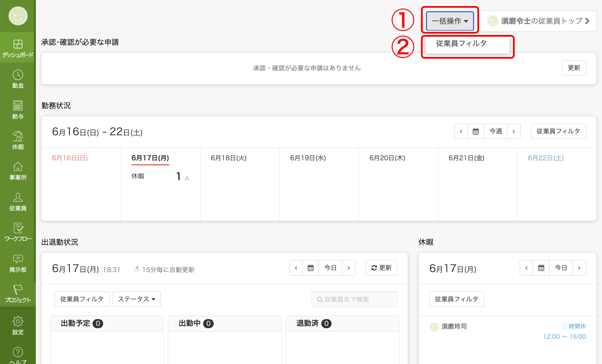This screenshot has width=602, height=364.
Task: Click the 従業員名で検索 search field
Action: point(354,299)
